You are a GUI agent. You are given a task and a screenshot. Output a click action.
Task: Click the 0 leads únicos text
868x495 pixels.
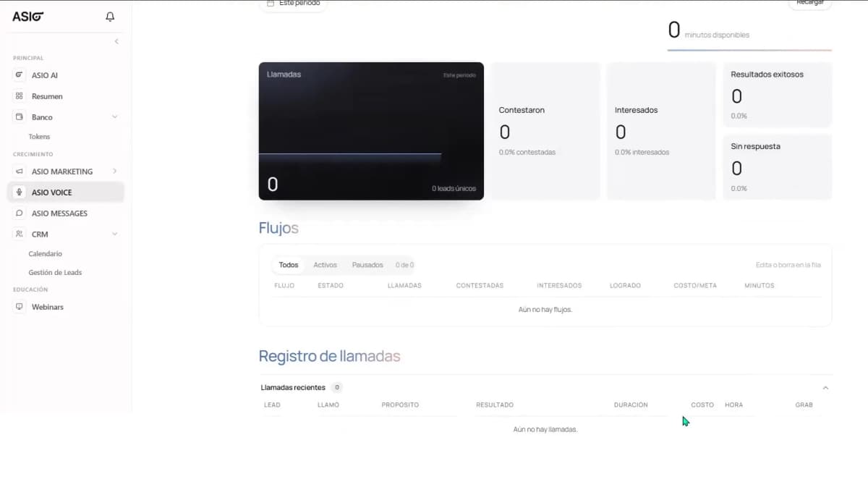pyautogui.click(x=454, y=189)
